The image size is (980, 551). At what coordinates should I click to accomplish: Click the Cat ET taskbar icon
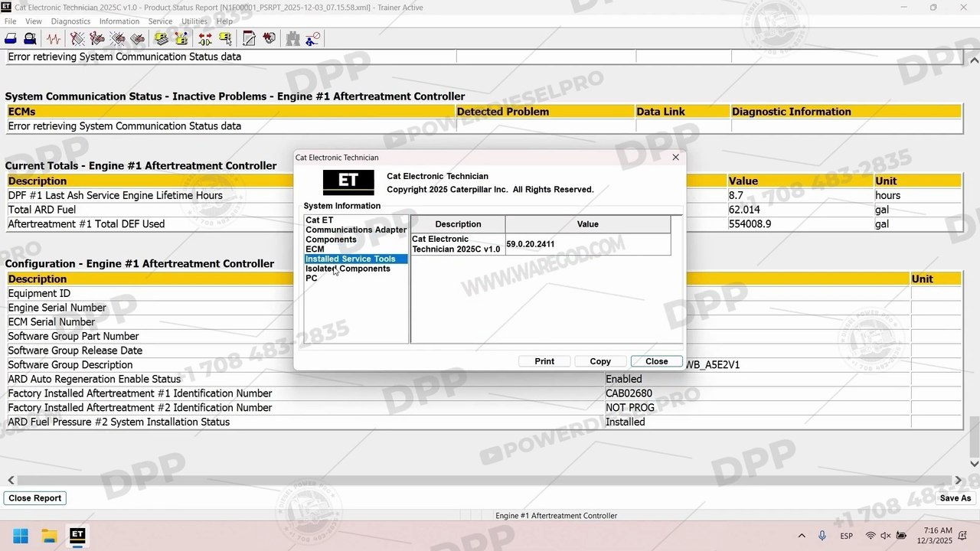(77, 535)
